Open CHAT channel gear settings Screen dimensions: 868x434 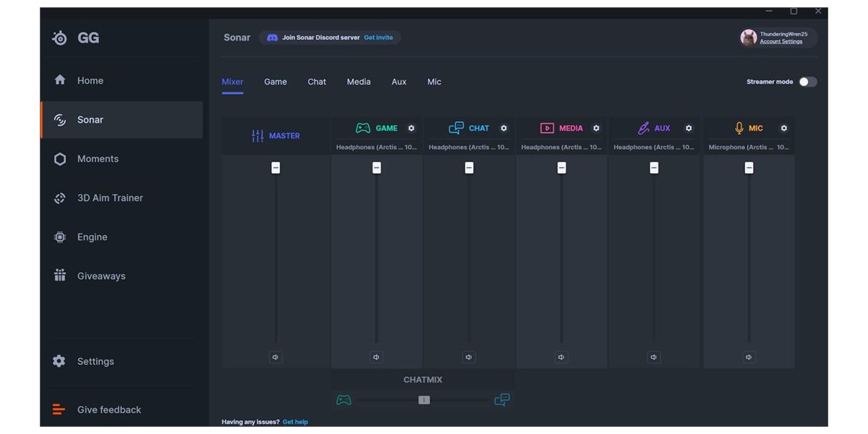(504, 128)
